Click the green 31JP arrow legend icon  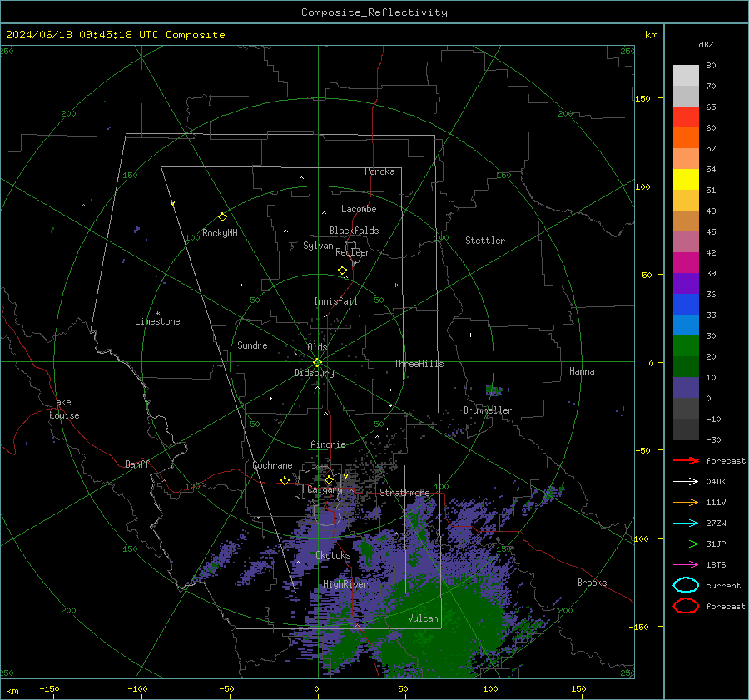[x=686, y=544]
